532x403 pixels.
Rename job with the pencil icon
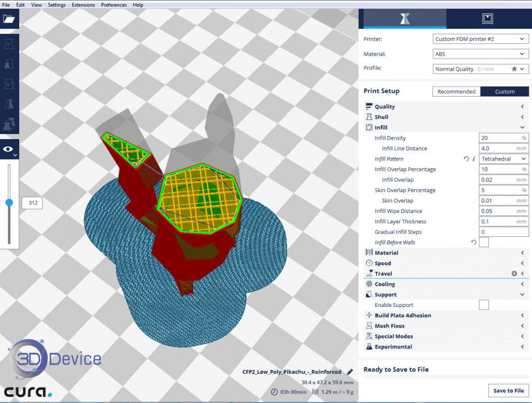(x=350, y=372)
